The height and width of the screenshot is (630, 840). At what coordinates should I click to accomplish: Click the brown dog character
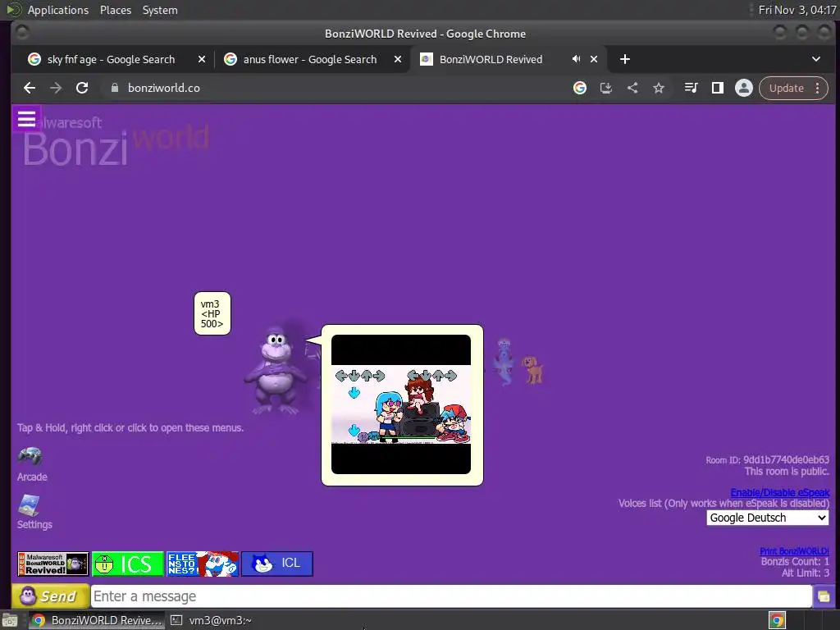pyautogui.click(x=533, y=370)
